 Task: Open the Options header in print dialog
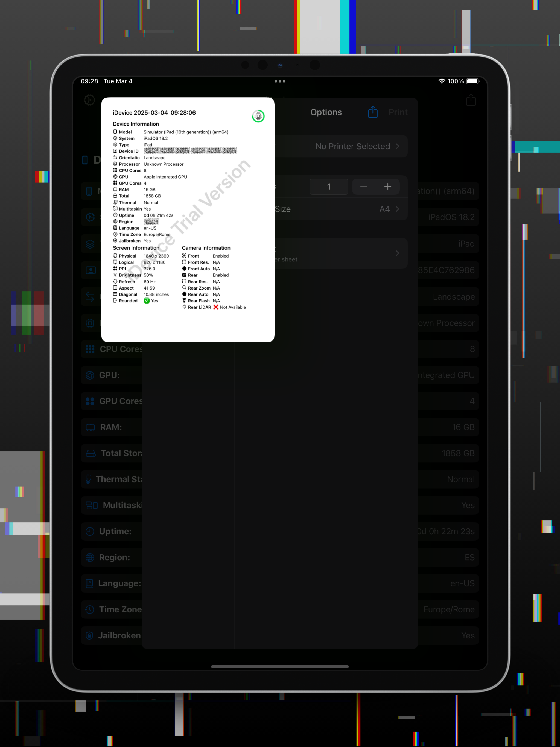coord(326,112)
